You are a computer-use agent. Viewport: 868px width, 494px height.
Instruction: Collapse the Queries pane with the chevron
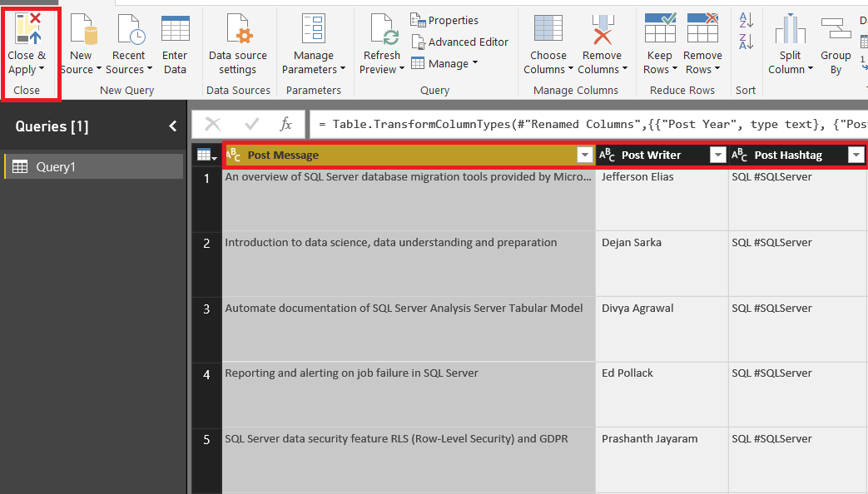[x=173, y=126]
